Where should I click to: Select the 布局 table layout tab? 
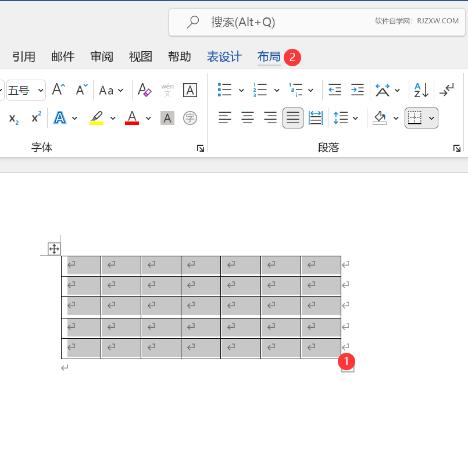269,57
